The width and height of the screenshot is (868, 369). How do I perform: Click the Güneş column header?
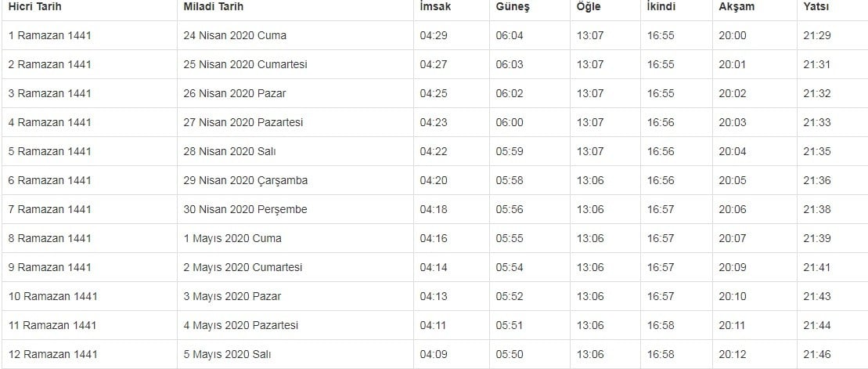pyautogui.click(x=513, y=7)
